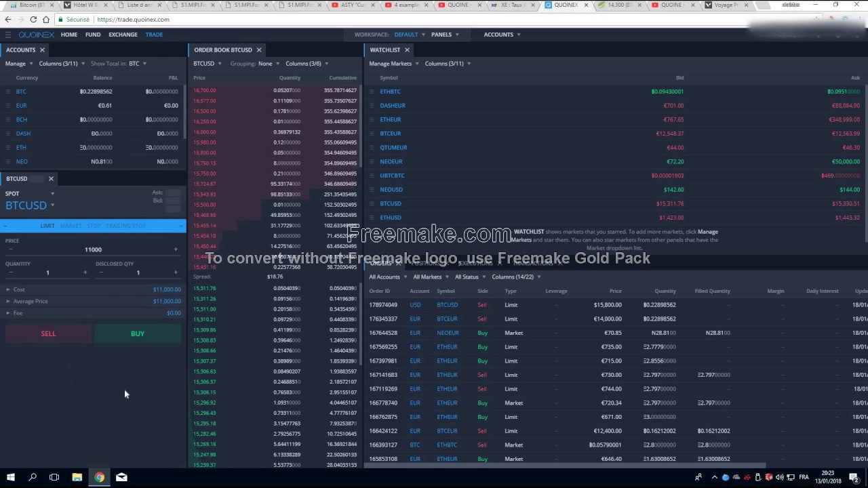Viewport: 868px width, 488px height.
Task: Open the All Markets filter dropdown
Action: click(x=431, y=277)
